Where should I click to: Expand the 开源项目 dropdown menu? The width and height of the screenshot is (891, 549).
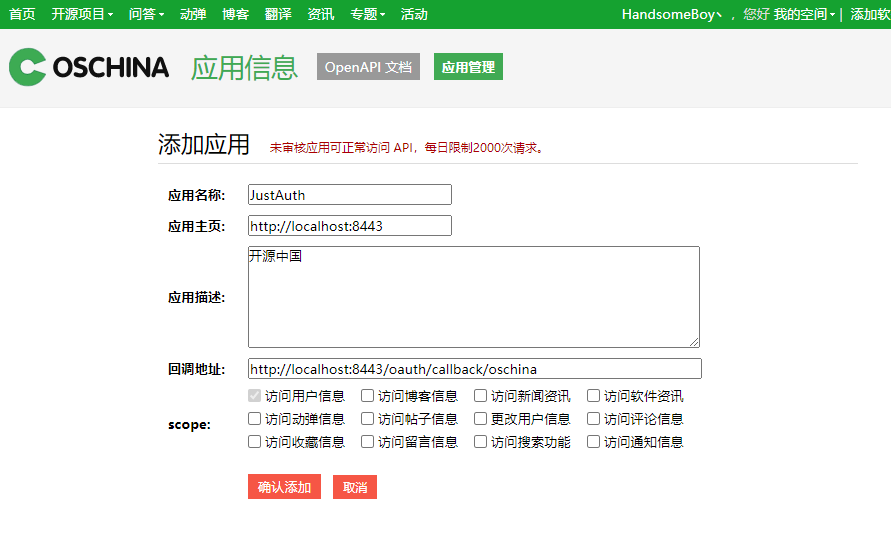click(x=82, y=14)
